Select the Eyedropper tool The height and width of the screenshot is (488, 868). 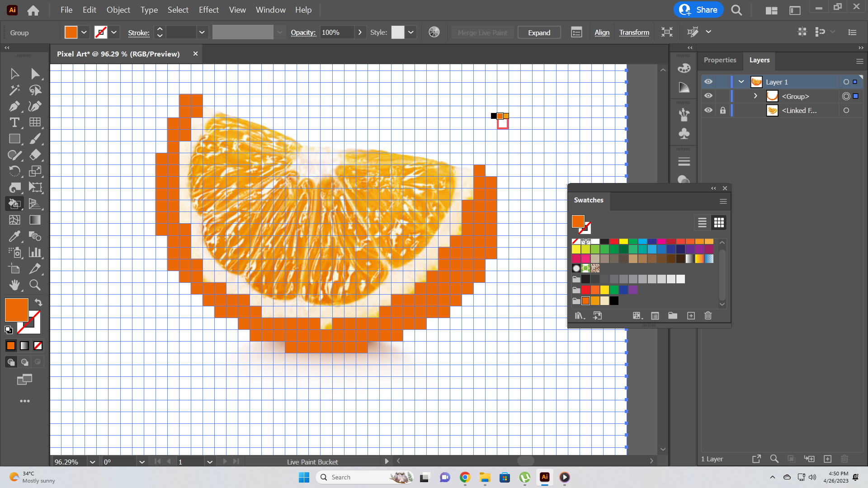click(x=14, y=236)
